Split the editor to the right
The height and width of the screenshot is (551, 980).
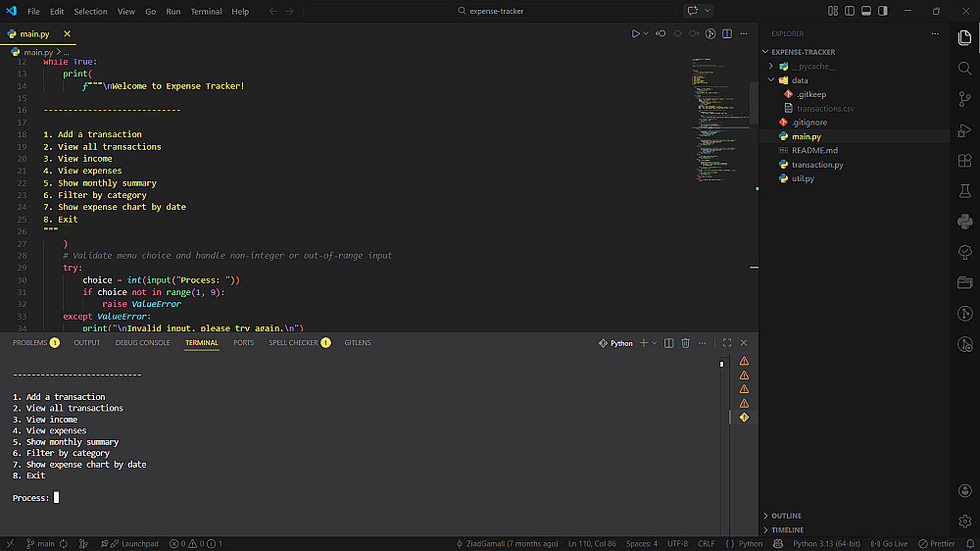726,33
